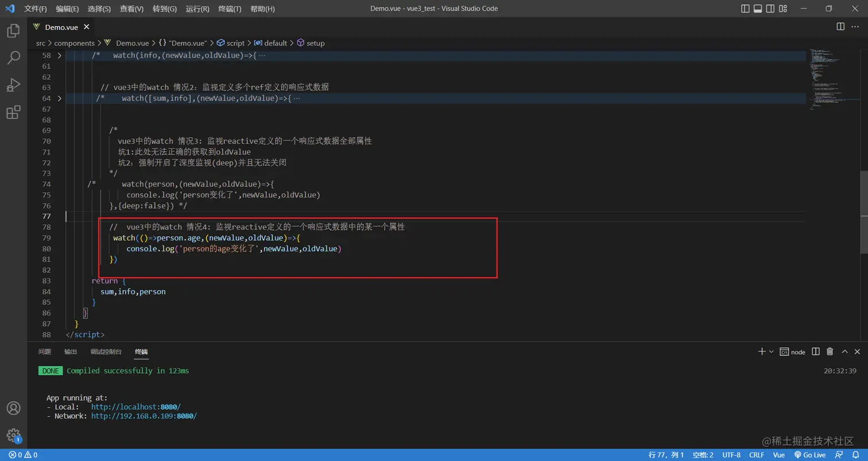Open the 文件(F) menu
The height and width of the screenshot is (461, 868).
tap(36, 9)
